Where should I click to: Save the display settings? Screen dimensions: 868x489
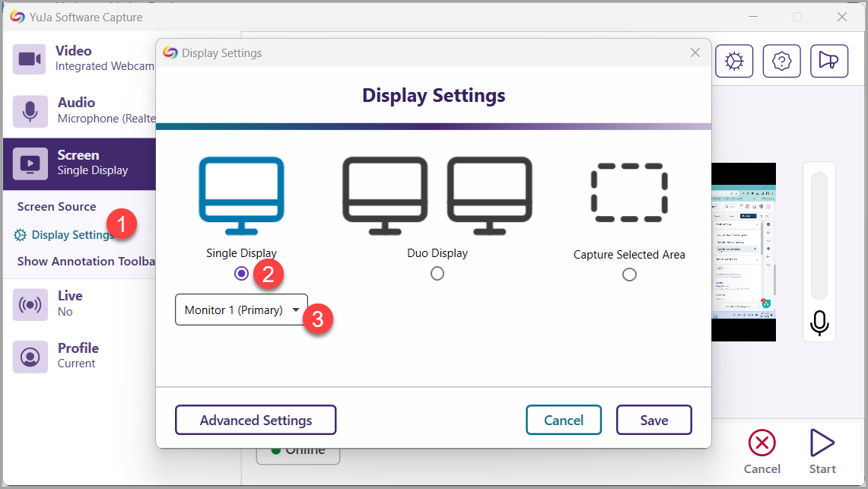653,420
